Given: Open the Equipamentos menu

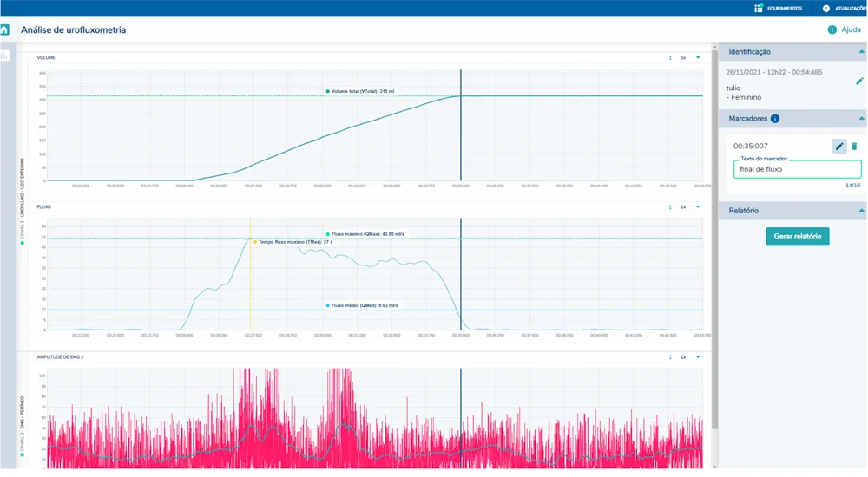Looking at the screenshot, I should 785,9.
